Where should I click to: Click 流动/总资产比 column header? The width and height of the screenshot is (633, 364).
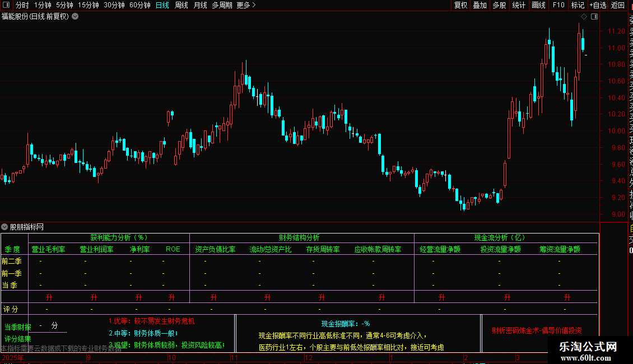[271, 249]
